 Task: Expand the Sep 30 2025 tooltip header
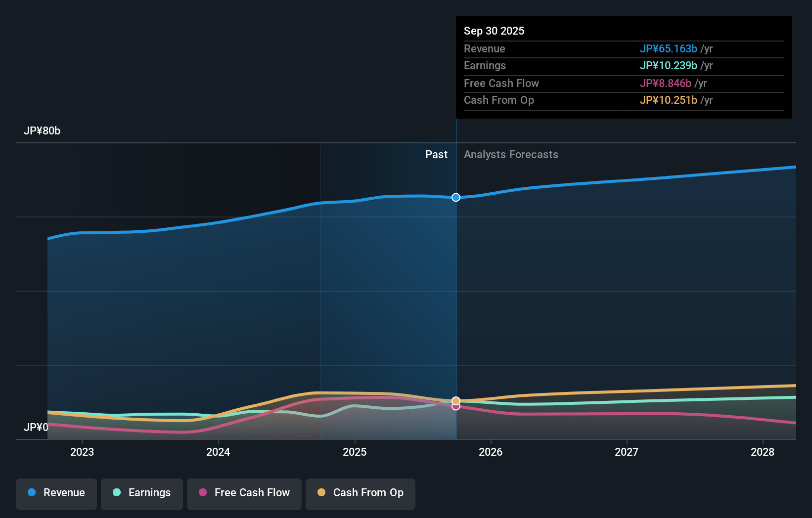(x=494, y=31)
